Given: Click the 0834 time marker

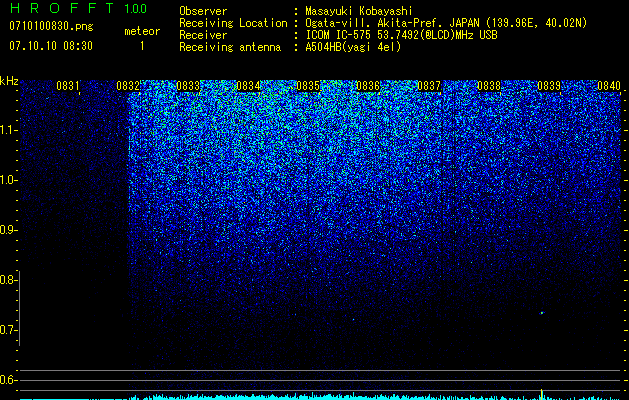Looking at the screenshot, I should click(x=248, y=86).
